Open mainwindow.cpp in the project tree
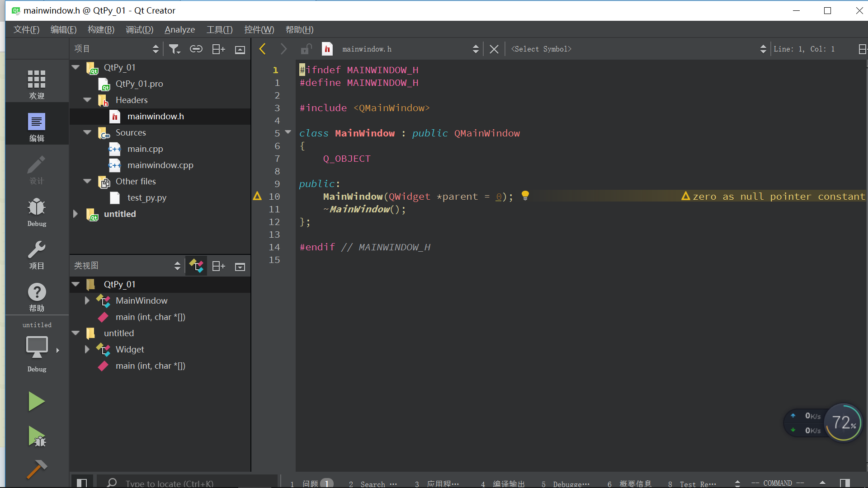868x488 pixels. [160, 165]
